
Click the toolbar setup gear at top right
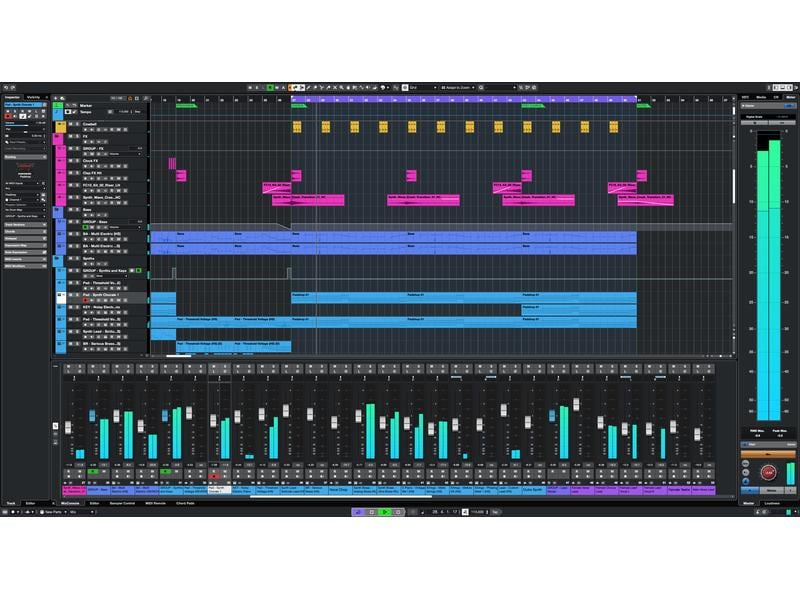[x=795, y=88]
